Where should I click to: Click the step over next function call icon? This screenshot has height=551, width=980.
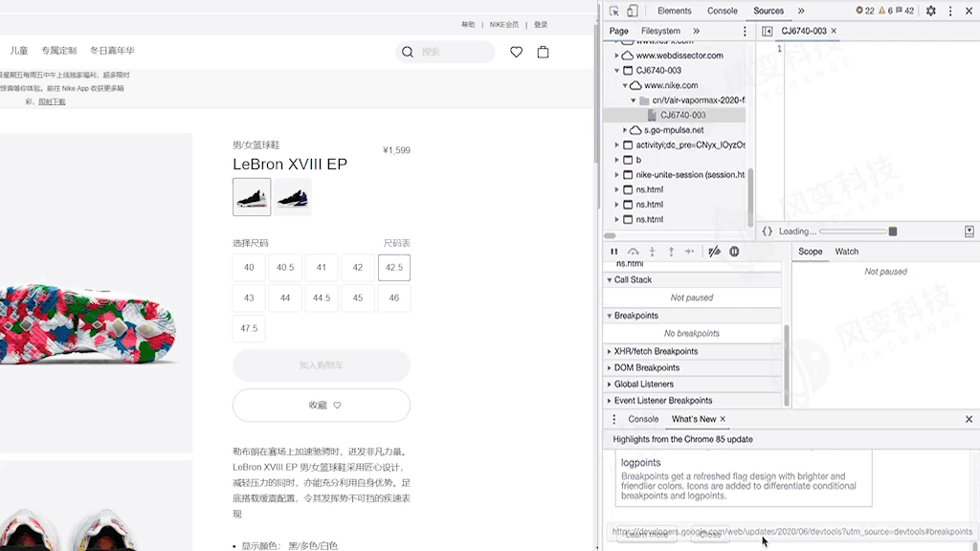[x=635, y=252]
